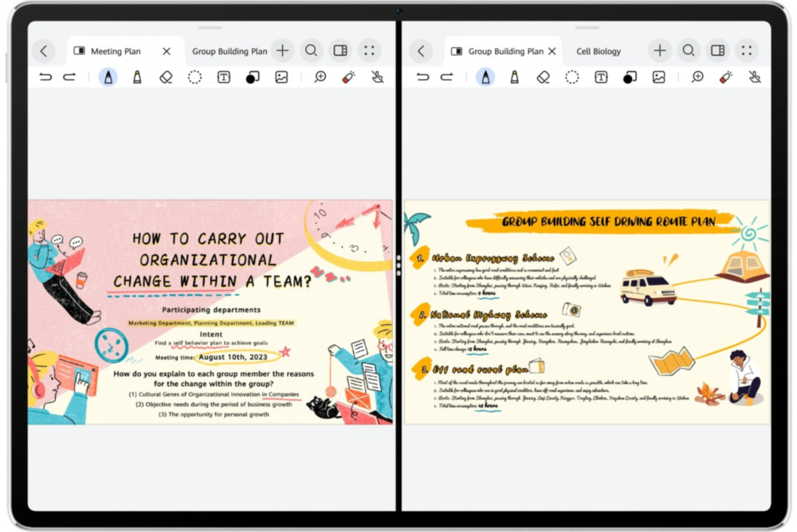The width and height of the screenshot is (797, 532).
Task: Toggle finger touch drawing in the left pane
Action: point(378,77)
